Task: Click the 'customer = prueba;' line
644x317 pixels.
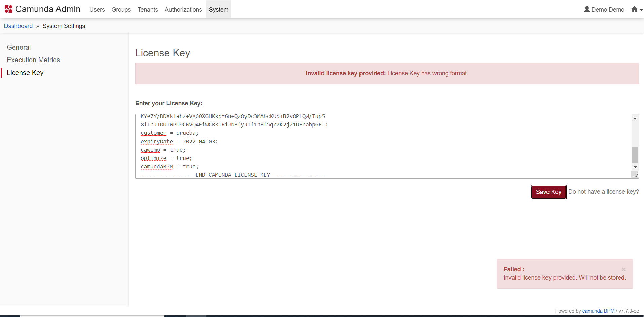Action: [169, 133]
